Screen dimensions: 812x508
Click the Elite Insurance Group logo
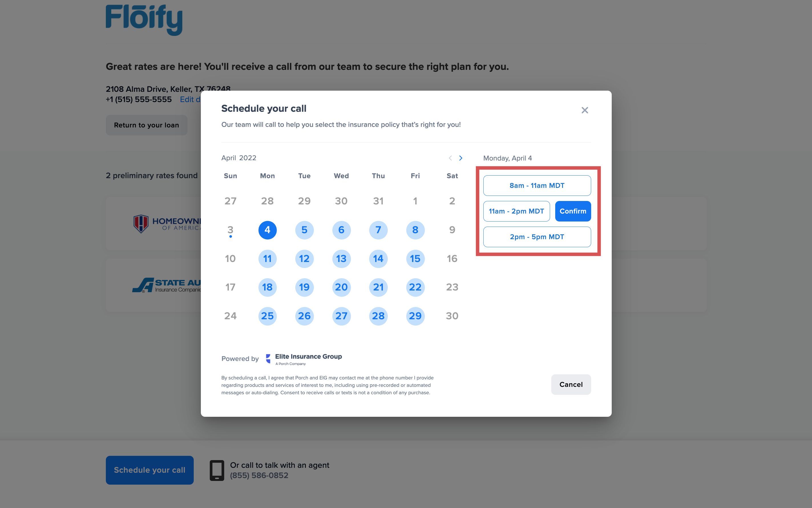coord(304,359)
